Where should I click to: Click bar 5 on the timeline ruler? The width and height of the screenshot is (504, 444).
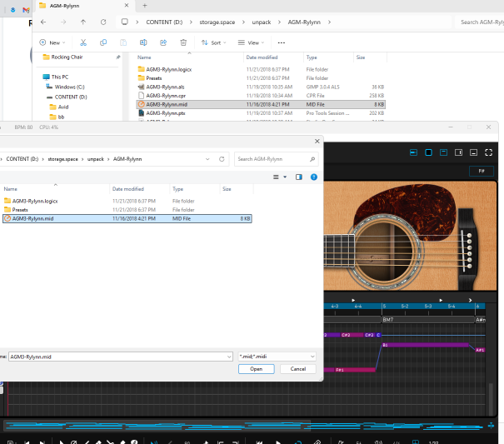tap(384, 307)
